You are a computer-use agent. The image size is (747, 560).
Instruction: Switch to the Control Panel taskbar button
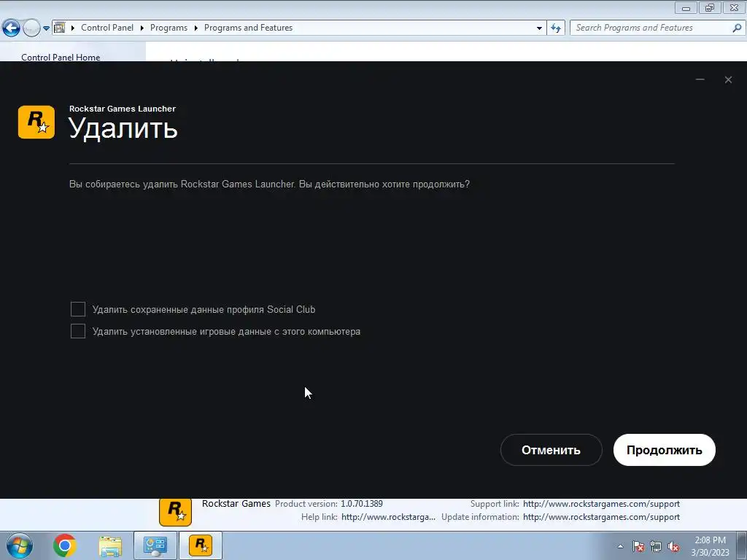(x=155, y=545)
